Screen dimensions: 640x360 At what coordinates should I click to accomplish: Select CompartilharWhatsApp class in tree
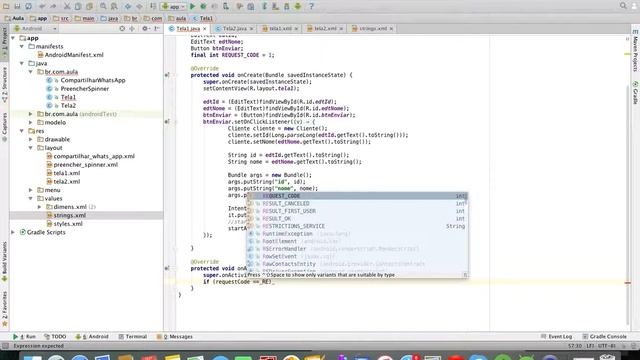click(93, 80)
